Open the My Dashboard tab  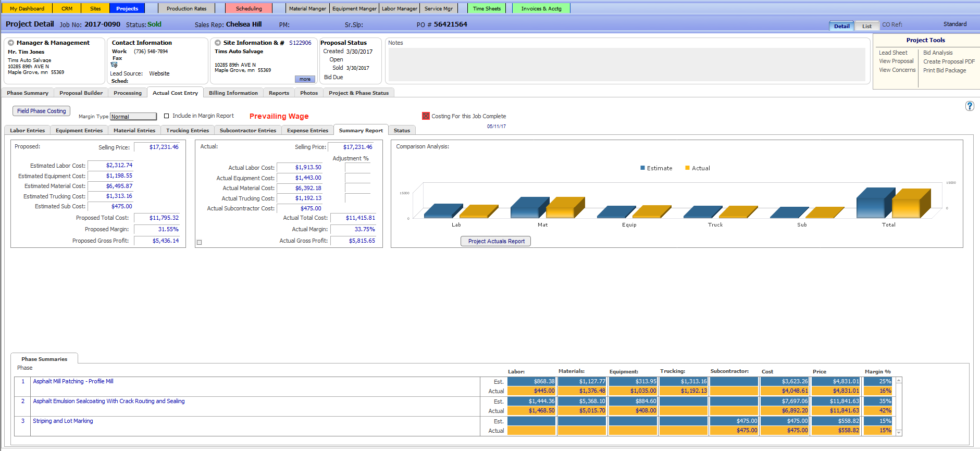click(x=27, y=8)
